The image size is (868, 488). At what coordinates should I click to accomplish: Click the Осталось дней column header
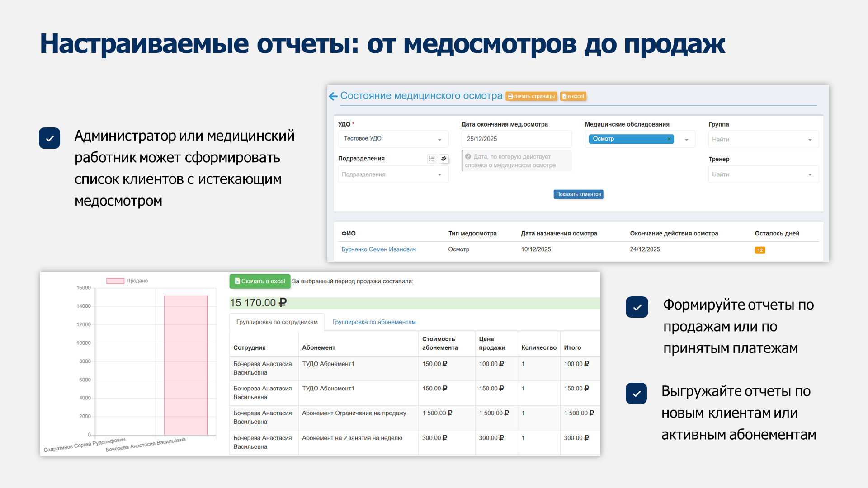(777, 234)
